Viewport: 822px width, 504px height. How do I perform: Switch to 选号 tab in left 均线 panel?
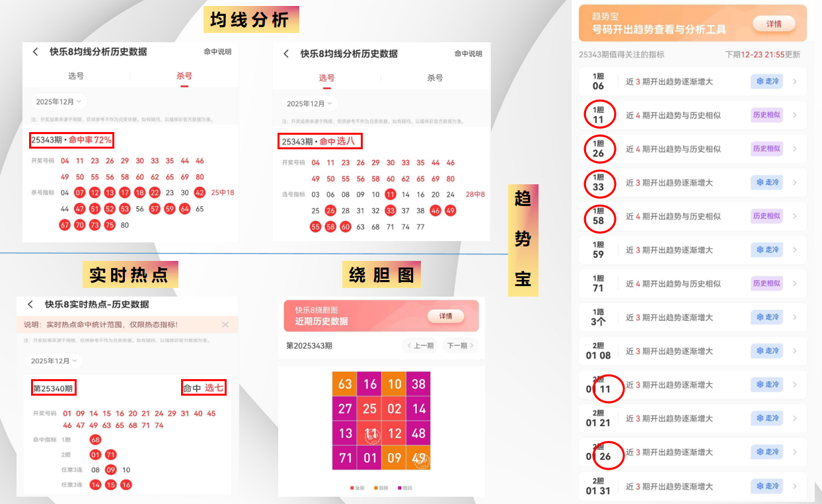click(x=76, y=76)
